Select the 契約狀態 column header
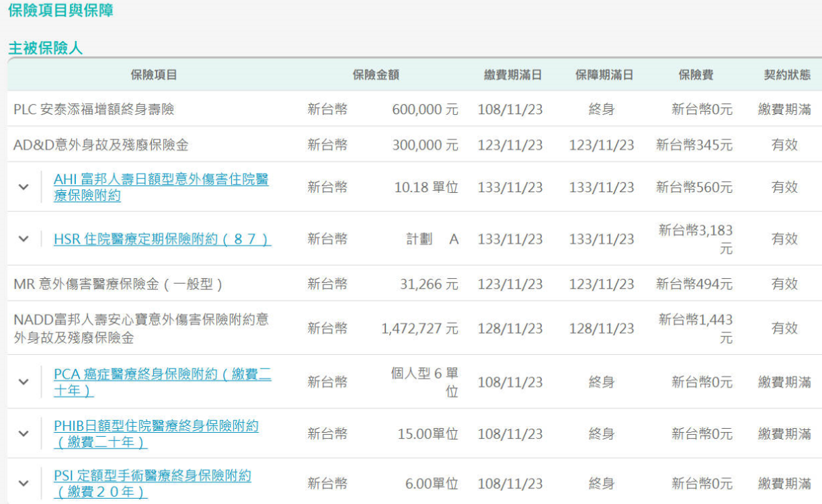 [782, 75]
